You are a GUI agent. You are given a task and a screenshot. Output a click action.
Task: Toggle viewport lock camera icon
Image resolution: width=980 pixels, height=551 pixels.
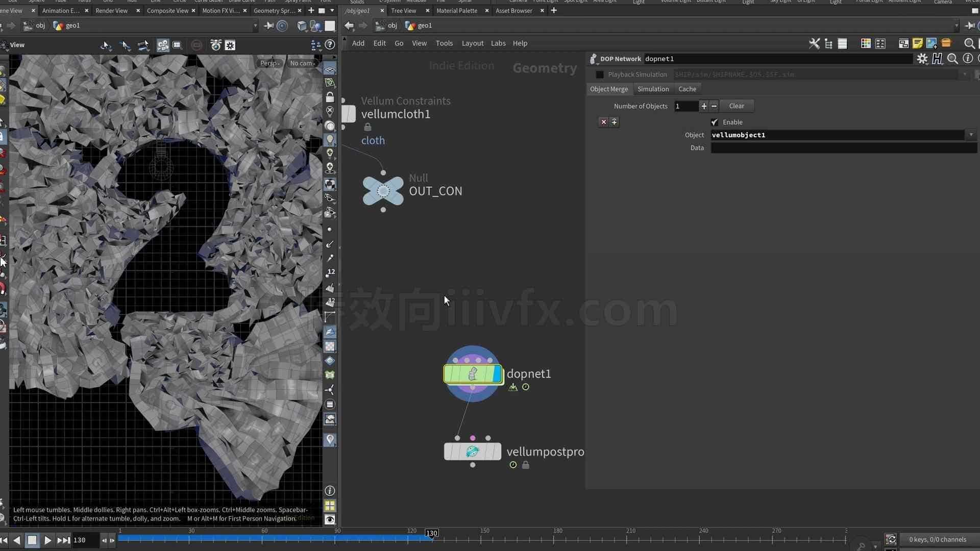tap(330, 97)
